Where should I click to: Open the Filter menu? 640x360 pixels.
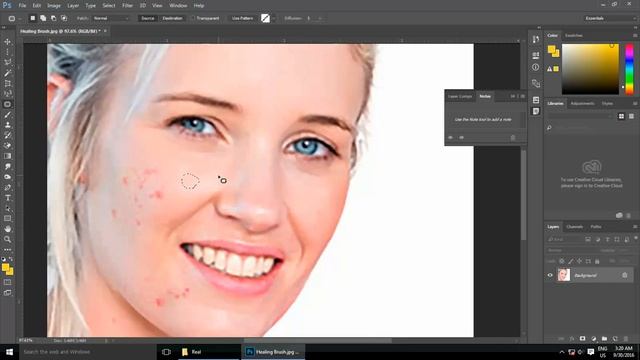point(127,6)
